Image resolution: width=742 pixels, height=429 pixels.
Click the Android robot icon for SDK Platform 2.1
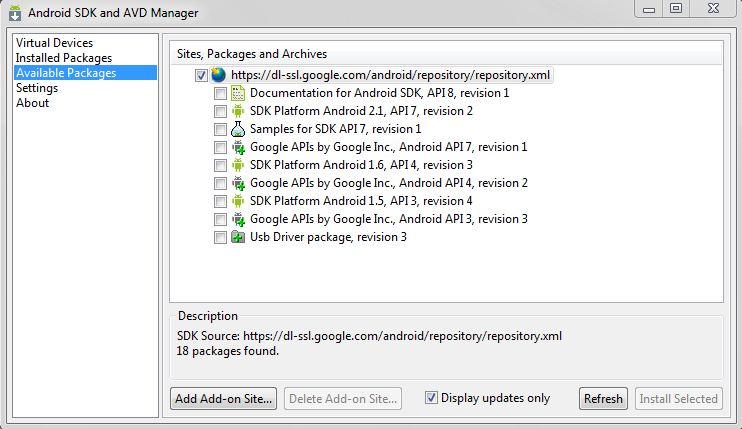pos(238,111)
